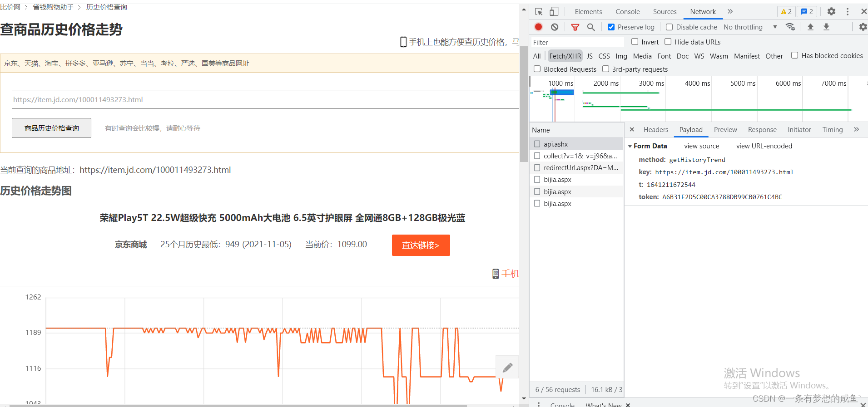
Task: Enable the Disable cache checkbox
Action: 669,27
